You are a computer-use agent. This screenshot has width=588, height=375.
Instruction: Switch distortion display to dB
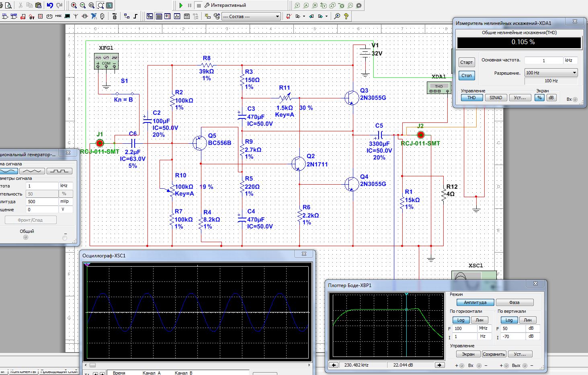point(551,98)
